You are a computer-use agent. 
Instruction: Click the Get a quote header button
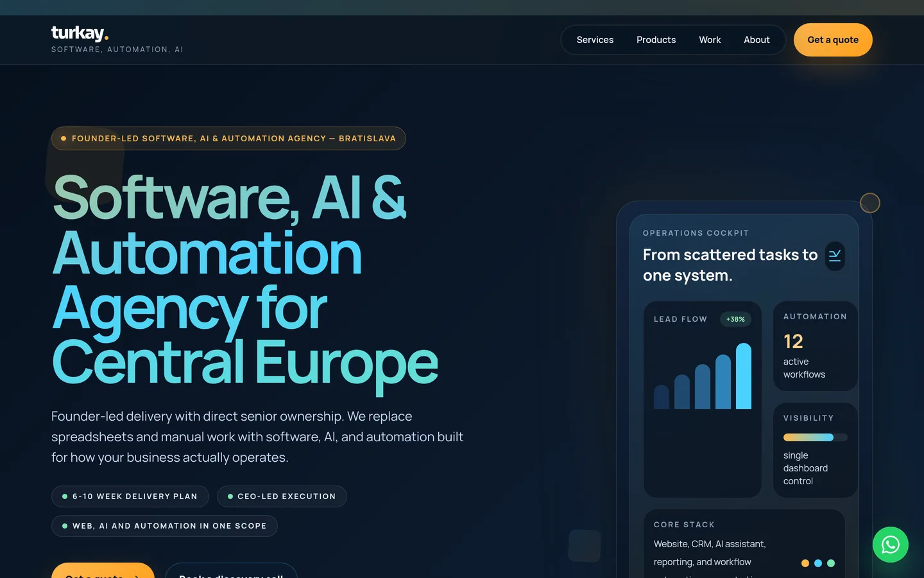(x=833, y=40)
